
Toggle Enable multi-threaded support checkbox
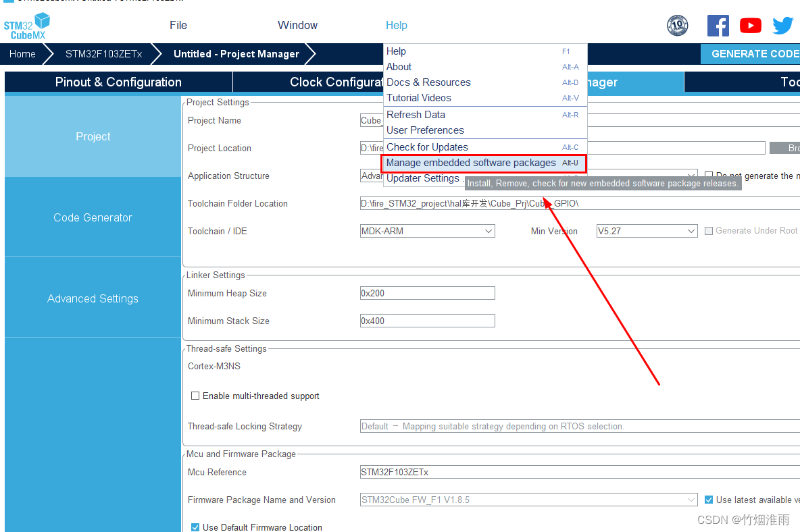195,396
